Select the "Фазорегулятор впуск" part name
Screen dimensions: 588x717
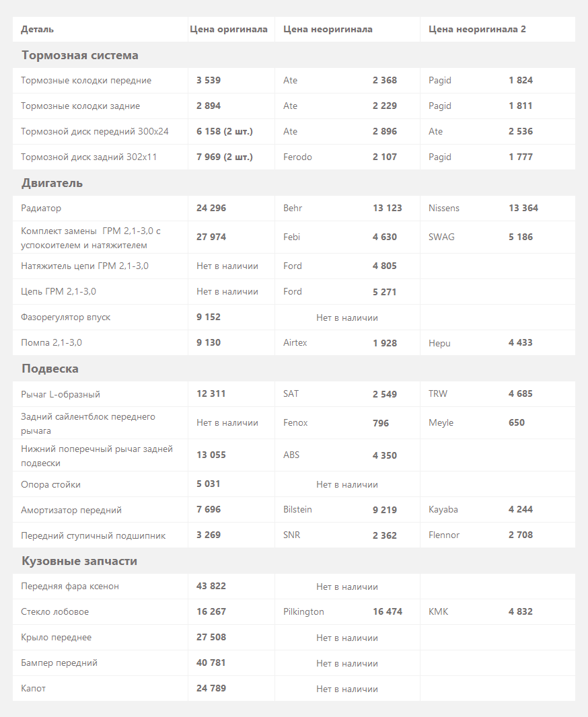coord(65,317)
